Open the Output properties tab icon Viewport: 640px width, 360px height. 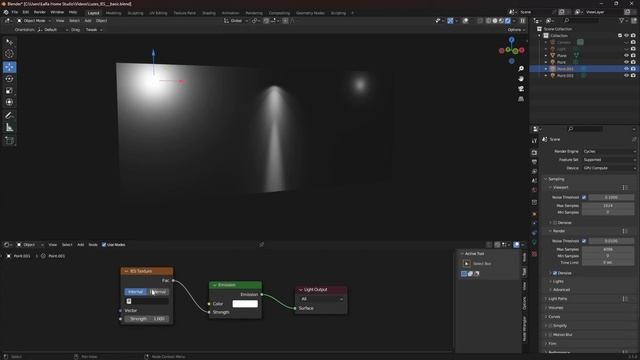click(x=534, y=162)
